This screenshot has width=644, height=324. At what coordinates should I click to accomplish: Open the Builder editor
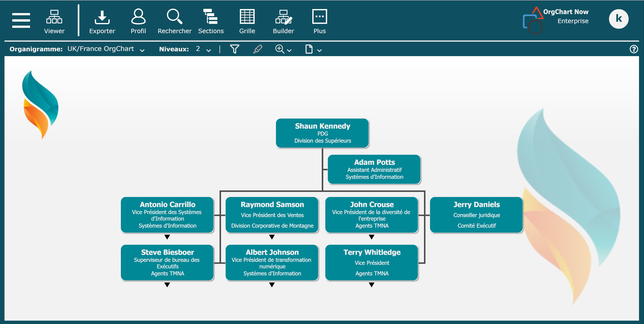click(283, 22)
